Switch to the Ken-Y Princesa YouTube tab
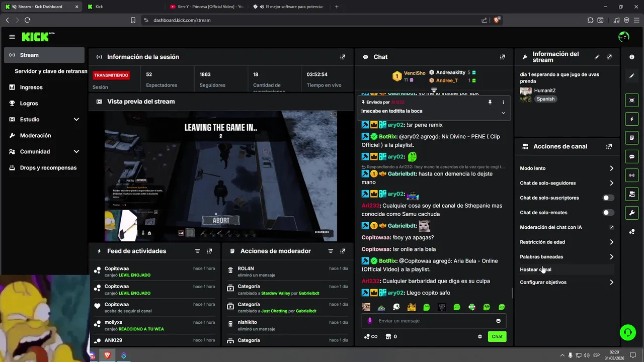This screenshot has height=362, width=644. tap(206, 7)
